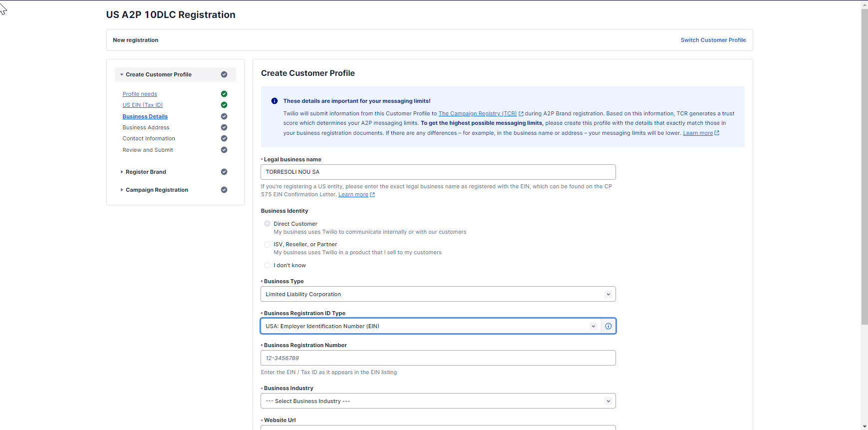Select the Direct Customer radio button
Screen dimensions: 868x430
click(268, 224)
